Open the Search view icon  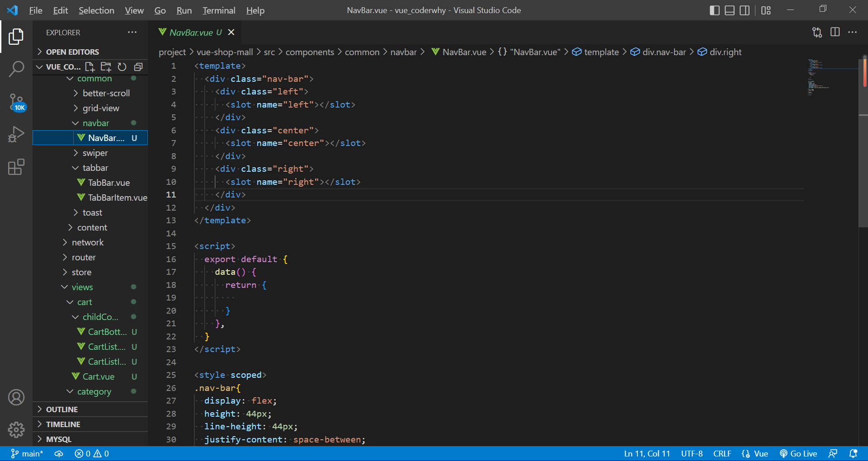(x=16, y=69)
